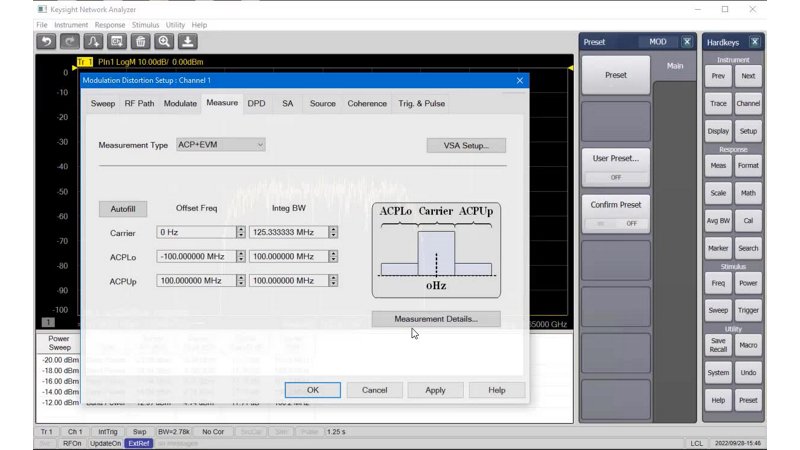Step the ACPUp Offset Freq spinner

(x=241, y=281)
